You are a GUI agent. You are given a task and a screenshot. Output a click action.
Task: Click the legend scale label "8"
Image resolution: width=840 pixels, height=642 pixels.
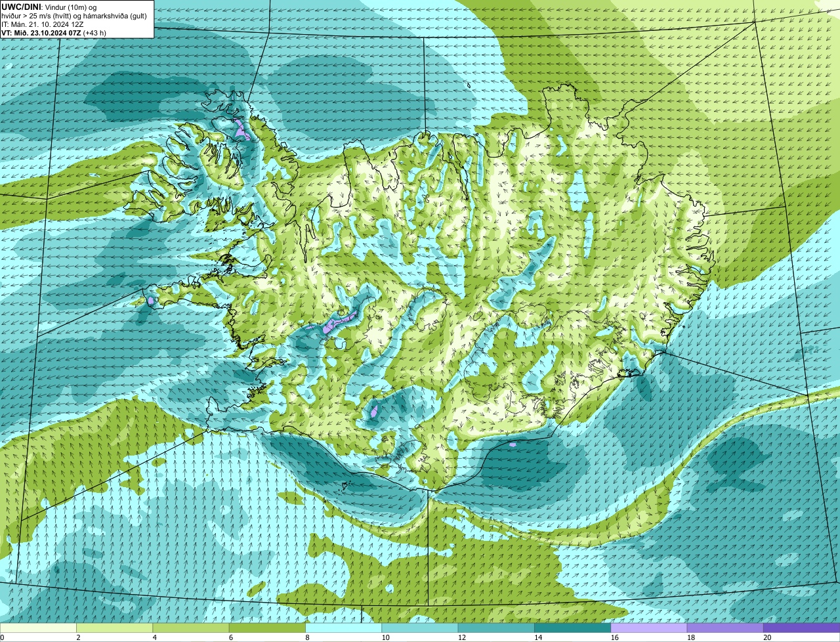pyautogui.click(x=307, y=637)
